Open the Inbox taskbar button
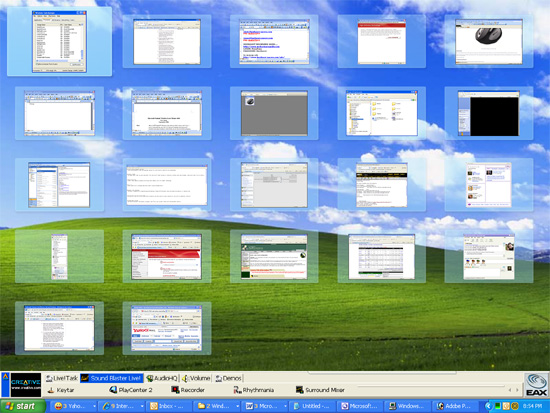 [x=169, y=406]
